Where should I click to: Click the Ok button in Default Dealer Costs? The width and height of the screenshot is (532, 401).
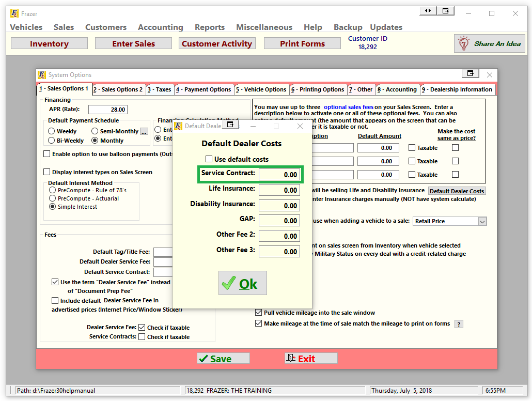click(243, 283)
